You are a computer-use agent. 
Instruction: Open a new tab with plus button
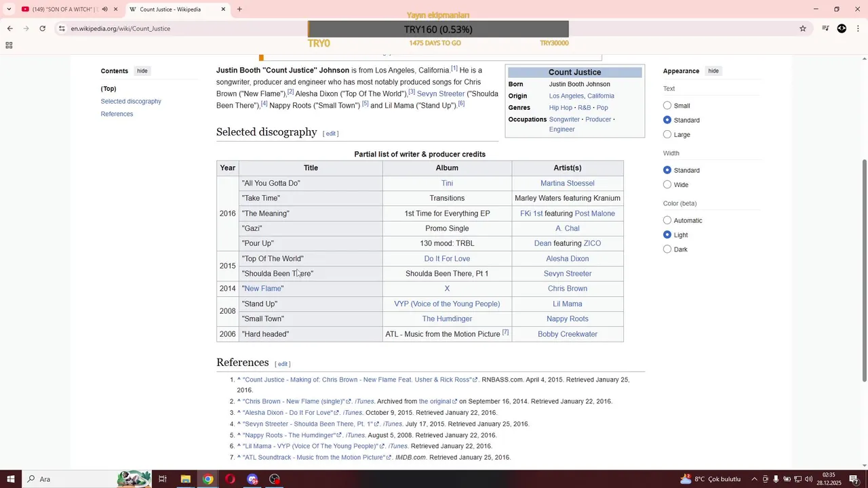239,9
